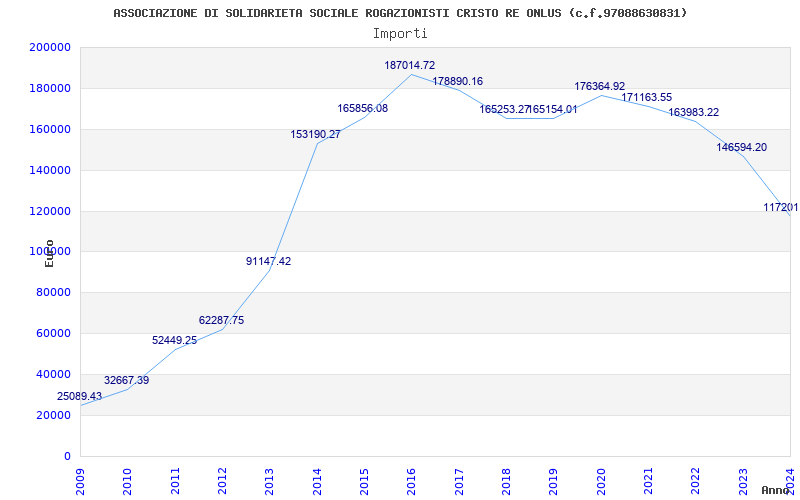
Task: Click x-axis year 2011
Action: 175,481
